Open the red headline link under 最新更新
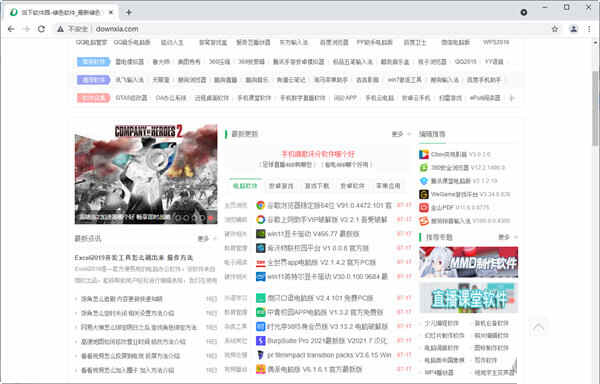Image resolution: width=600 pixels, height=384 pixels. [318, 154]
